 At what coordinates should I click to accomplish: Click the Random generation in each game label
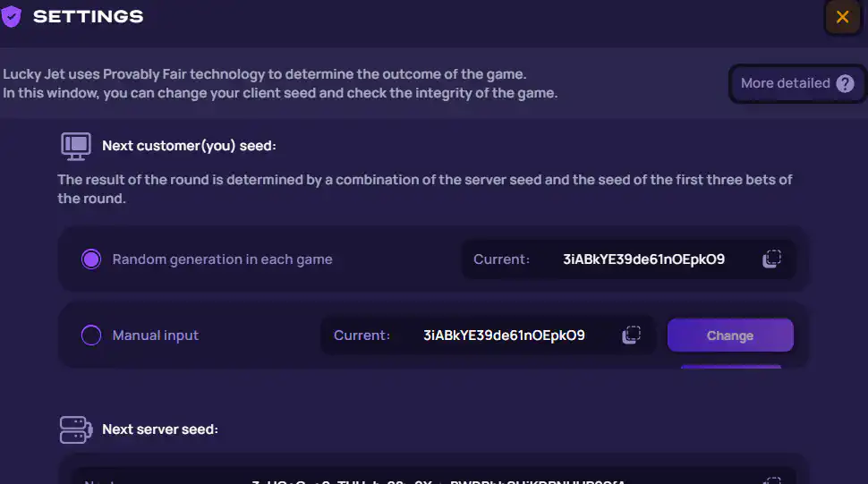coord(222,259)
